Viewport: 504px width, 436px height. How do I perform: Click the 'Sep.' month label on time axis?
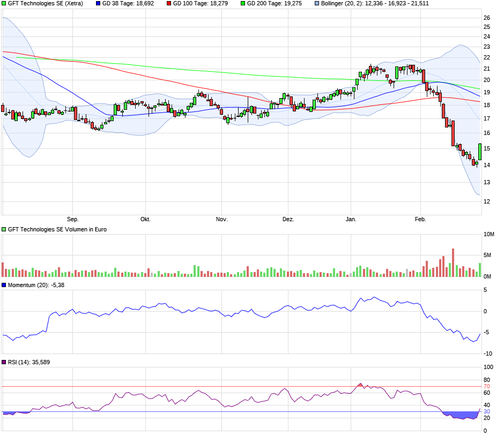point(72,219)
